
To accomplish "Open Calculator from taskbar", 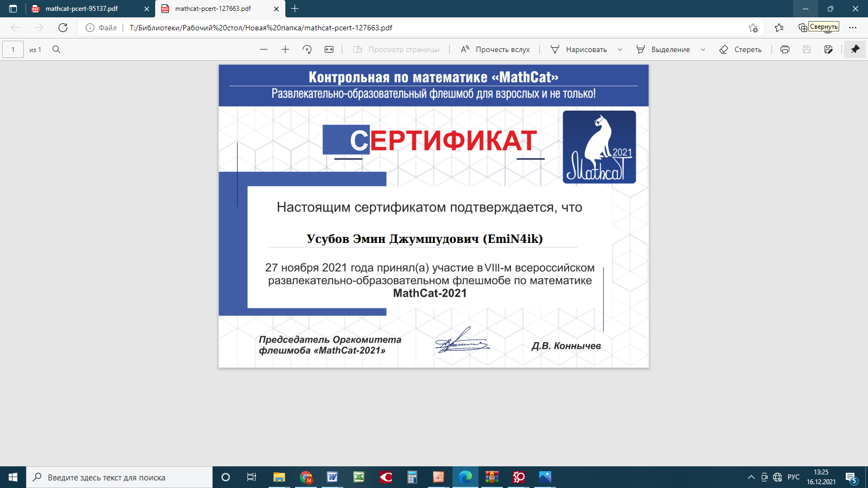I will [412, 477].
